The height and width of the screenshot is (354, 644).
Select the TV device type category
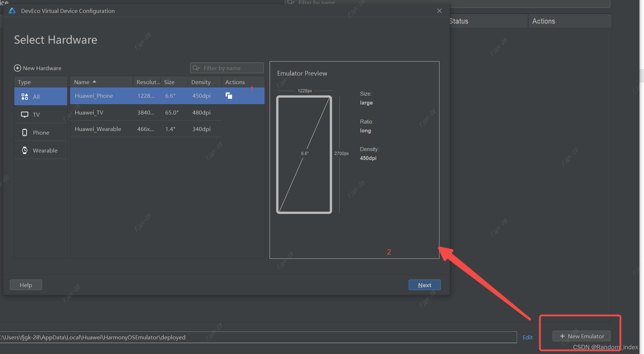[41, 115]
